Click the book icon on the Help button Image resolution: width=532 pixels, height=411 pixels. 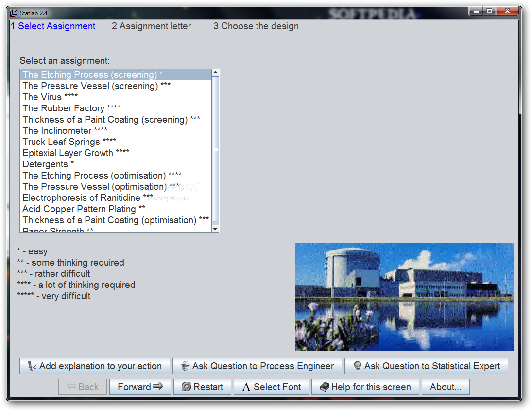325,387
